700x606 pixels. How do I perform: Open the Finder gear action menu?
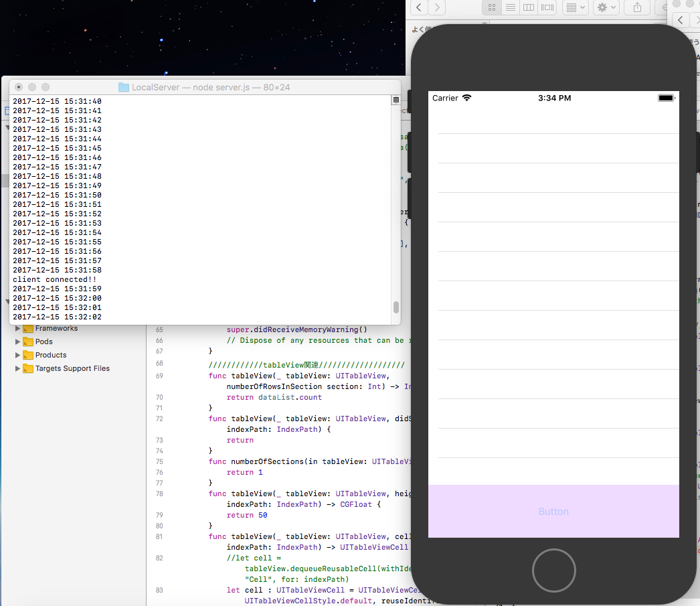point(606,7)
